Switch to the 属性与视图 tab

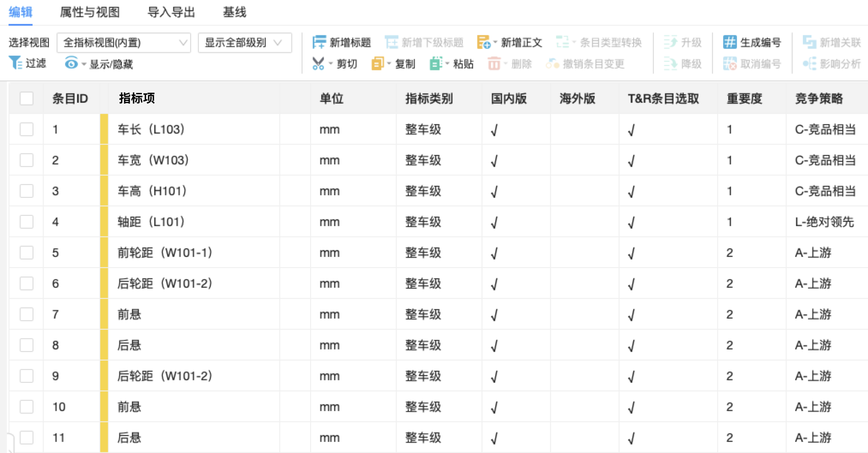pyautogui.click(x=90, y=12)
